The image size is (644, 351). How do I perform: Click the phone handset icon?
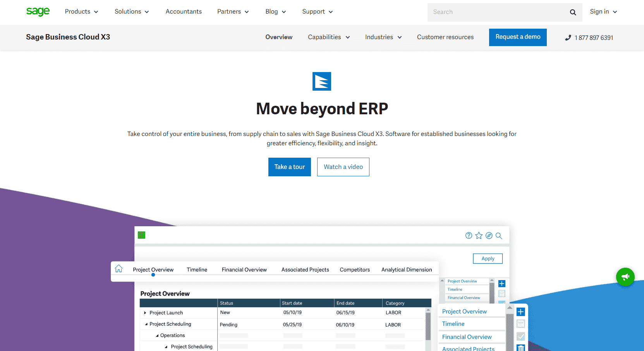click(x=568, y=38)
